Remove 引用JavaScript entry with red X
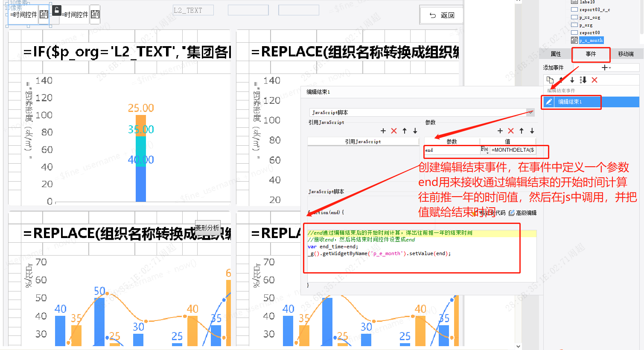This screenshot has height=350, width=644. point(393,131)
